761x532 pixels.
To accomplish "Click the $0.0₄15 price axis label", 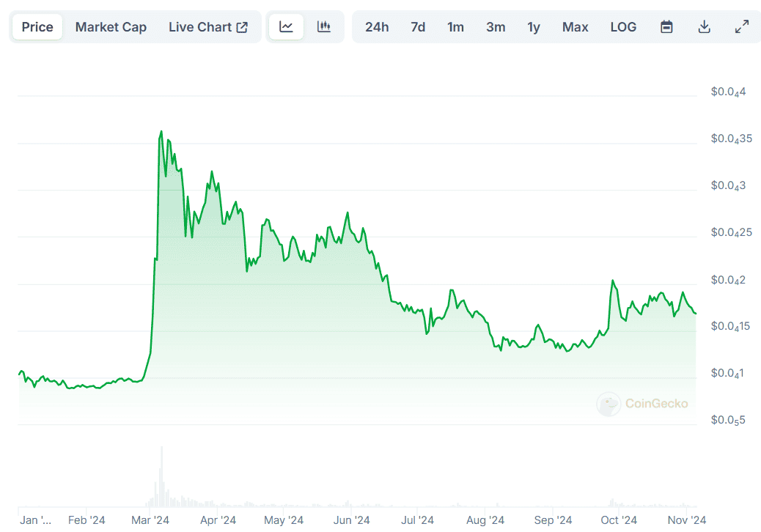I will click(730, 326).
